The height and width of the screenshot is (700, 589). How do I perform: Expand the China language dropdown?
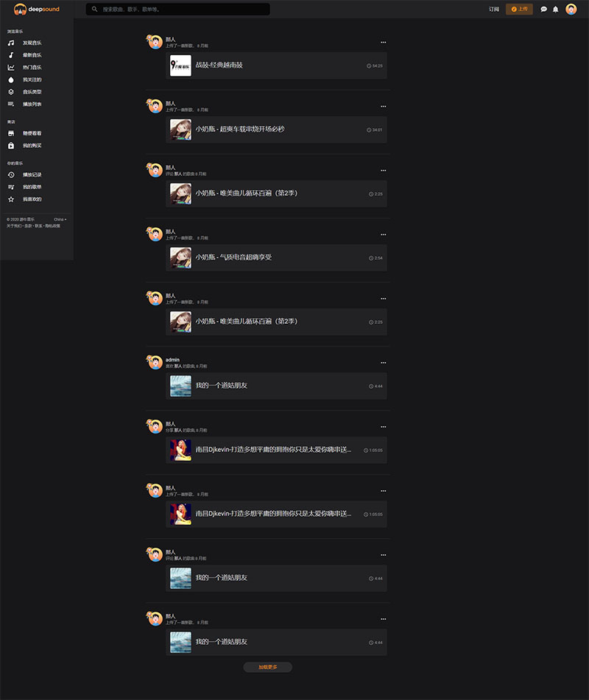[60, 219]
